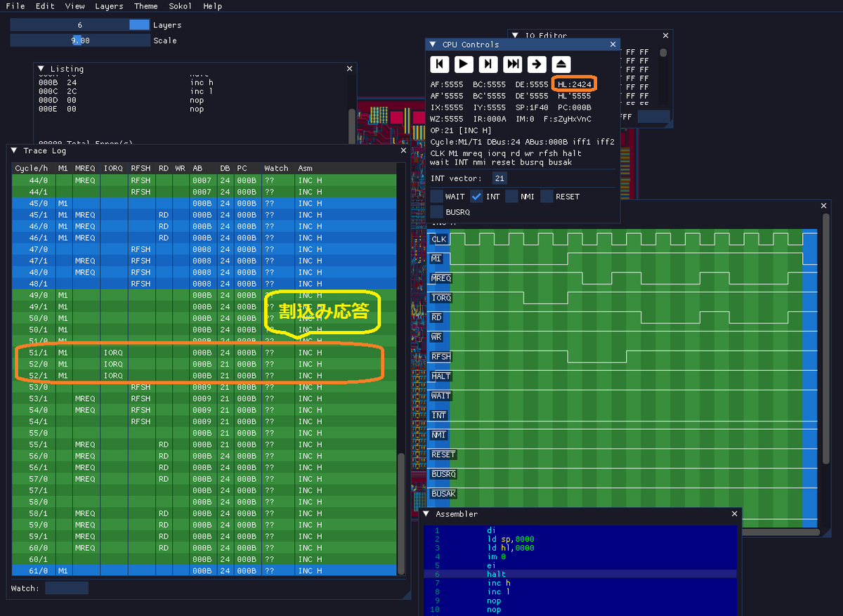Select trace row 61/0
843x616 pixels.
[204, 571]
